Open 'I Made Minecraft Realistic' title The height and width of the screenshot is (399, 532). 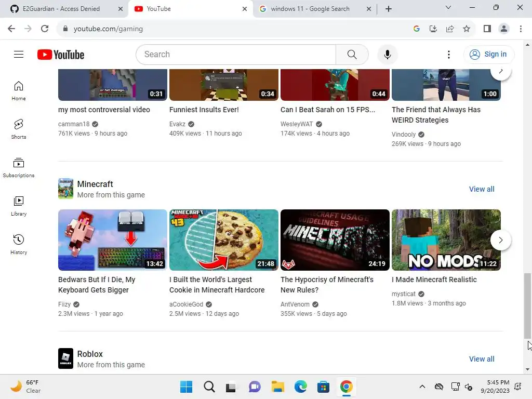coord(434,280)
